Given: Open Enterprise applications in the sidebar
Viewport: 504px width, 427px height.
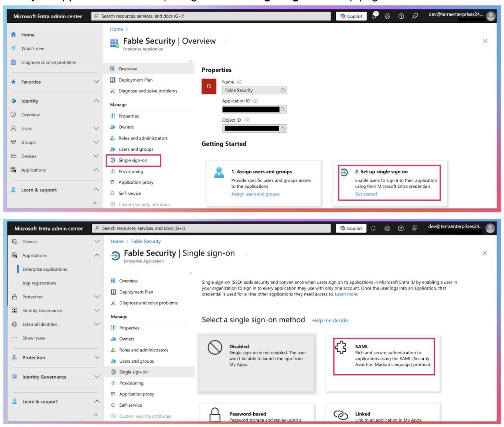Looking at the screenshot, I should (x=45, y=269).
